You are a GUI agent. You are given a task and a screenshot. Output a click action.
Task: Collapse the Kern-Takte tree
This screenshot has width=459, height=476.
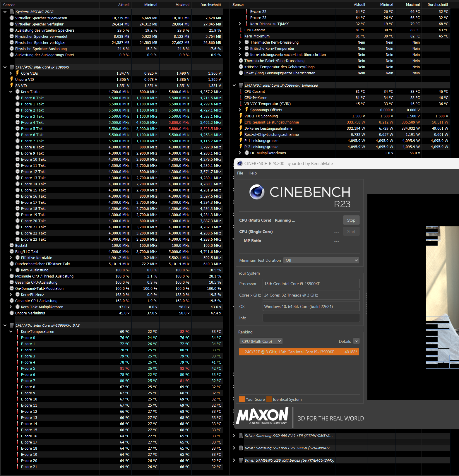click(x=11, y=92)
